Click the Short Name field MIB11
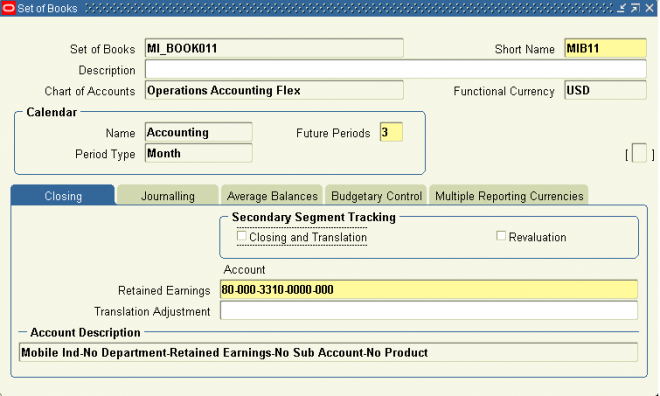The height and width of the screenshot is (396, 660). click(605, 48)
